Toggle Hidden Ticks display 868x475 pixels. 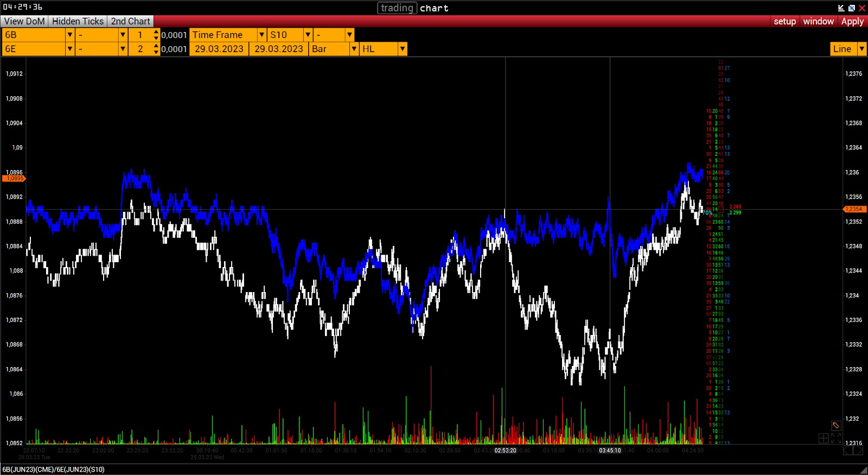78,21
